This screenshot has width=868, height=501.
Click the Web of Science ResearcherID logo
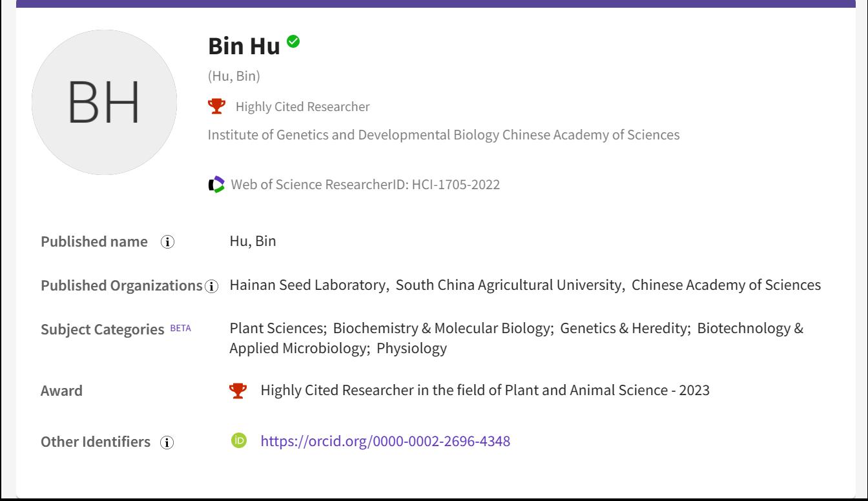pyautogui.click(x=217, y=185)
